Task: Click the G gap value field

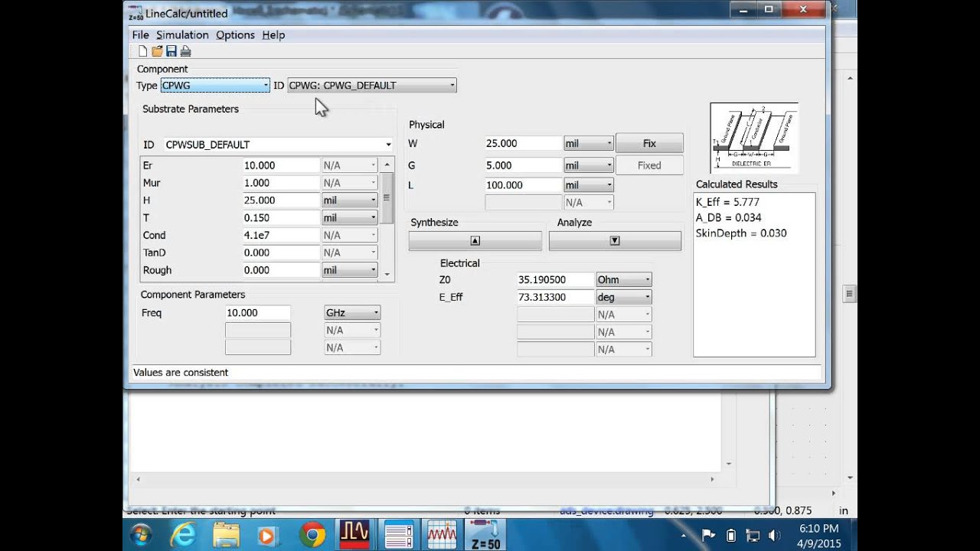Action: point(524,165)
